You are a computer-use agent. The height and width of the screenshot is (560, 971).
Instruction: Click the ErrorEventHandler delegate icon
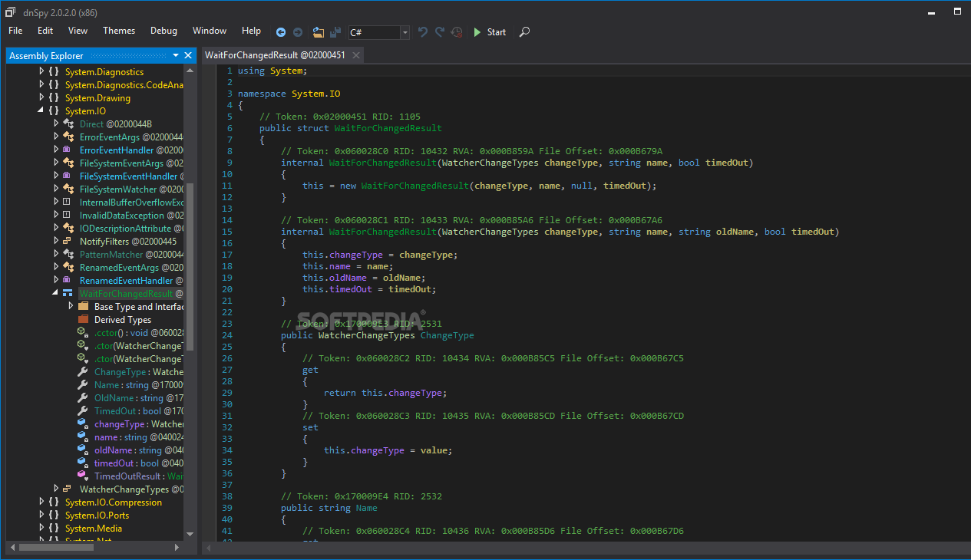pos(68,150)
